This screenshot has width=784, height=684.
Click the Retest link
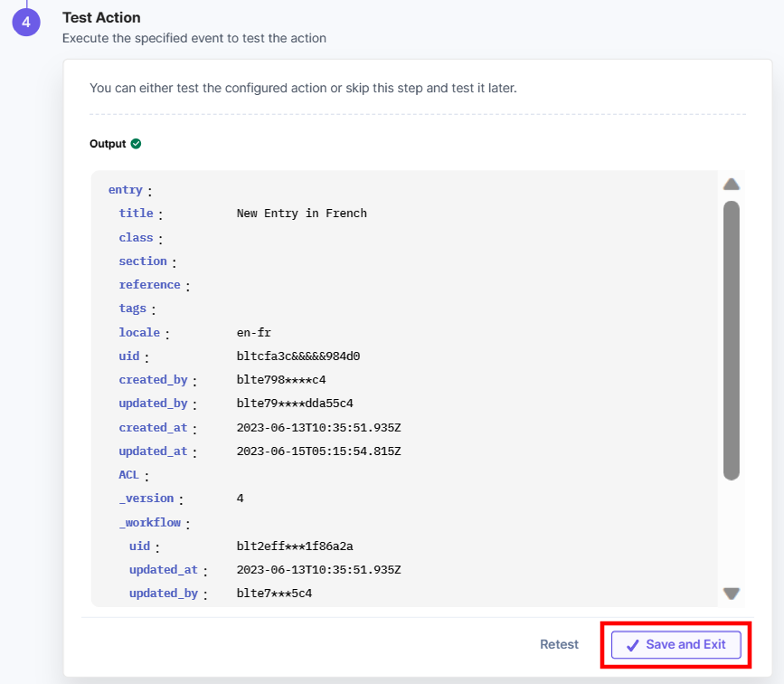559,644
